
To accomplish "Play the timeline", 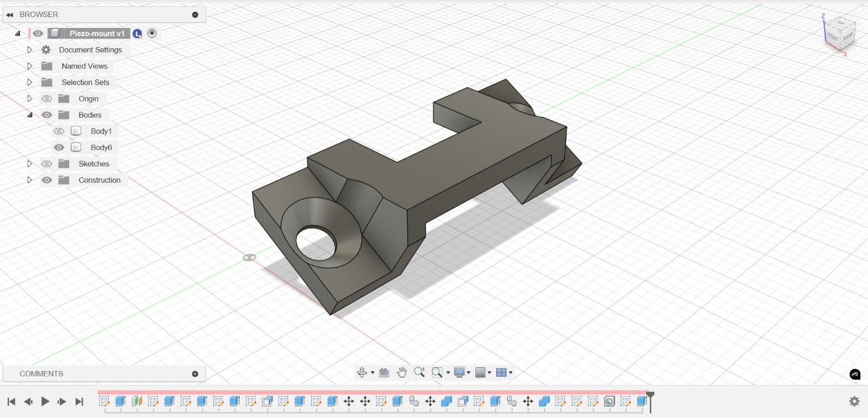I will (x=45, y=401).
